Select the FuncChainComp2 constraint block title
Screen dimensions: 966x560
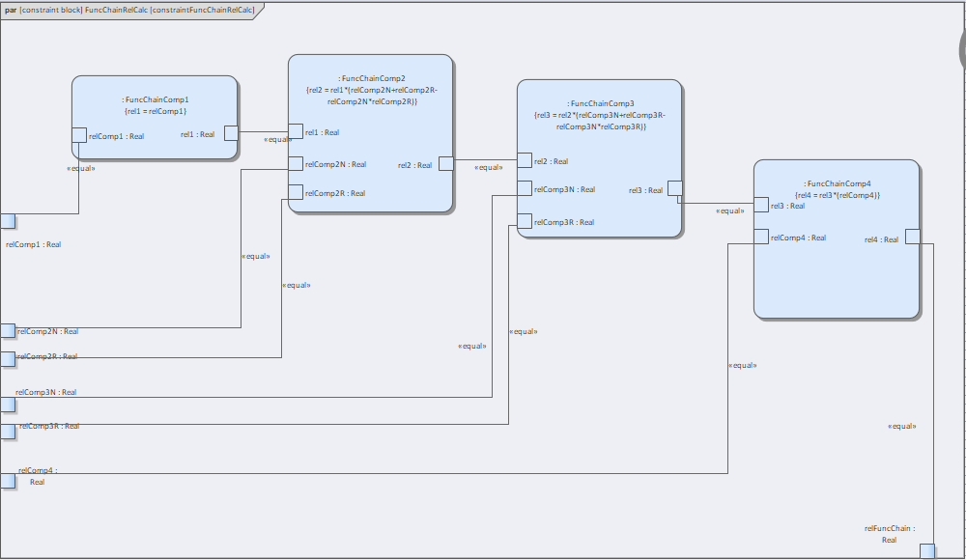coord(372,78)
